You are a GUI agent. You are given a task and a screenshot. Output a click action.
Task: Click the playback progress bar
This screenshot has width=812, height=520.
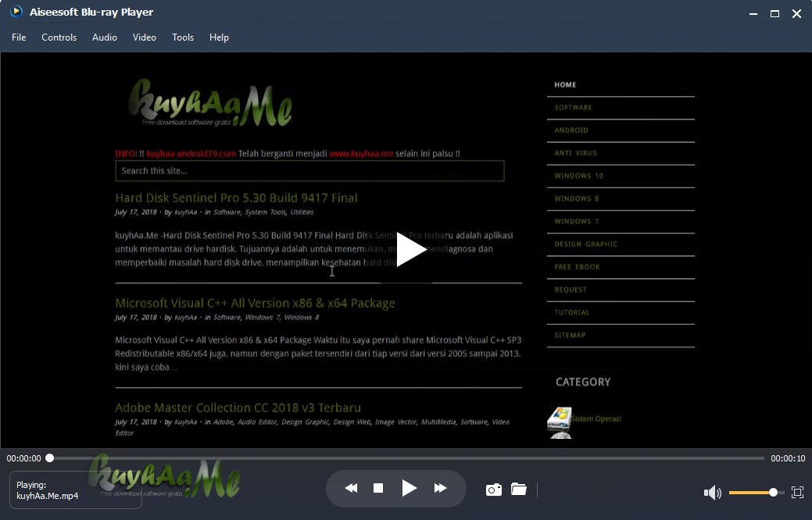coord(406,458)
